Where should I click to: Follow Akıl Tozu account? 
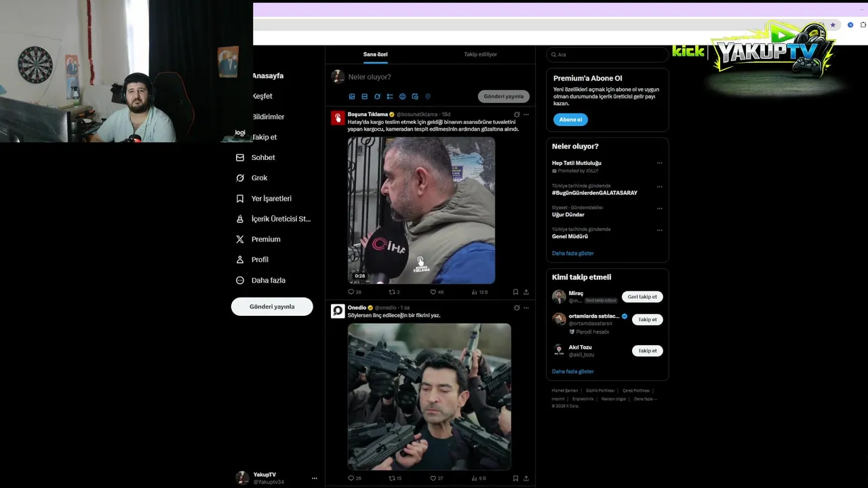(648, 350)
